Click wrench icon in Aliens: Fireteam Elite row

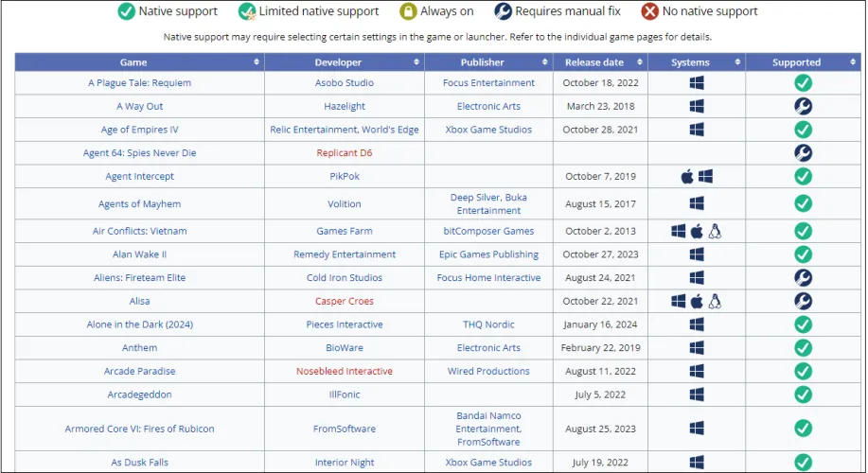pos(803,278)
